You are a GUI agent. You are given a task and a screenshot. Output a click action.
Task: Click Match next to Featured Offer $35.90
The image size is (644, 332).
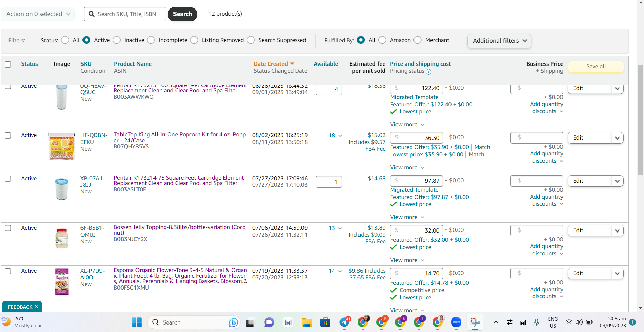click(482, 147)
